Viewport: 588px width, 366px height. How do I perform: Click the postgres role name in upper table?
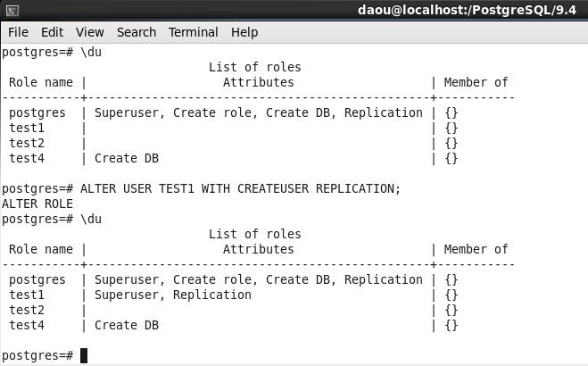tap(37, 112)
